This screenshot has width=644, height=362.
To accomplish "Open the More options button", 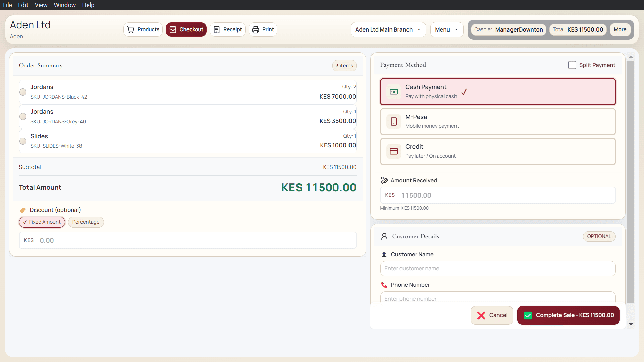I will point(620,29).
